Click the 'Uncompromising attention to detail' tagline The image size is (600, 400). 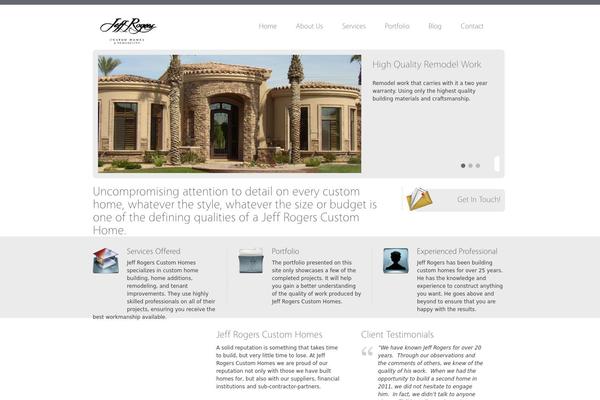click(235, 211)
